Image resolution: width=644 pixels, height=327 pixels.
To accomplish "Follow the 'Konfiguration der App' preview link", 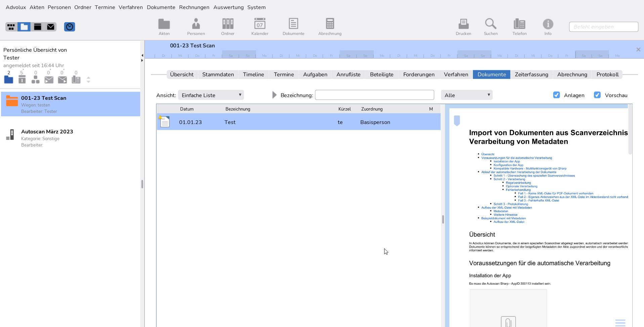I will (508, 165).
